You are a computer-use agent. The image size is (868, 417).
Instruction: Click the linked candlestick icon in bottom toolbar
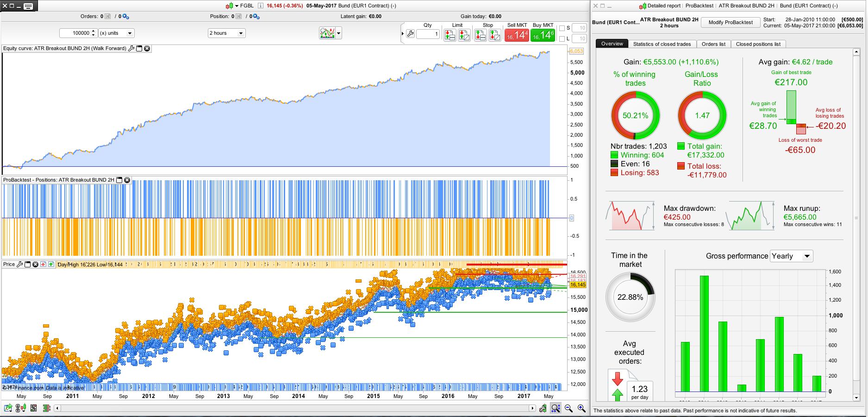pos(20,408)
